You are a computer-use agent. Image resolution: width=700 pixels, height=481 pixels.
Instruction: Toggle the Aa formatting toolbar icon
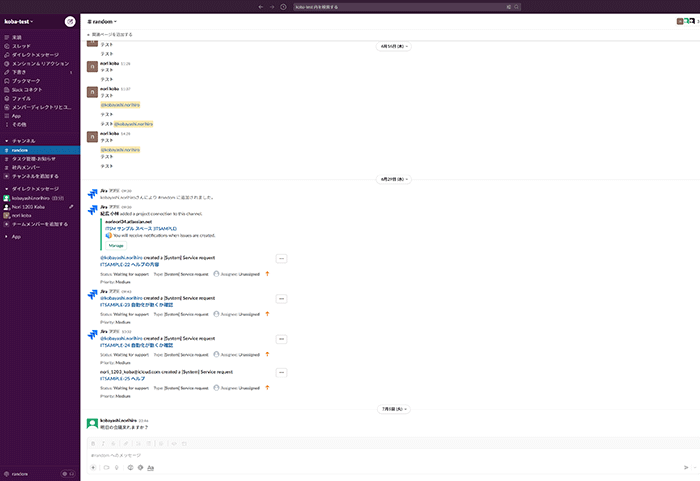coord(150,468)
